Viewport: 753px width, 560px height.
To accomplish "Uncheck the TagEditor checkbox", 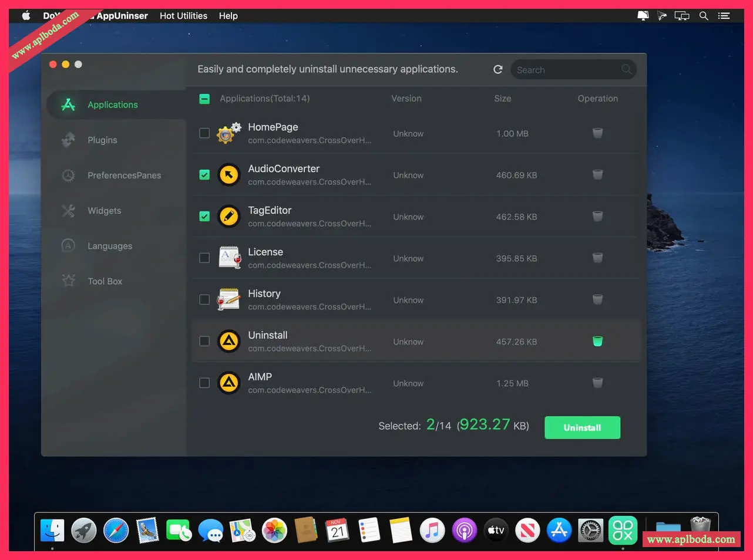I will point(204,217).
